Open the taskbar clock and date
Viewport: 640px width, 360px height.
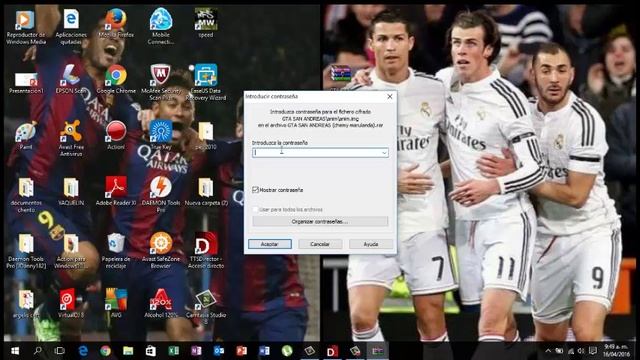point(616,351)
